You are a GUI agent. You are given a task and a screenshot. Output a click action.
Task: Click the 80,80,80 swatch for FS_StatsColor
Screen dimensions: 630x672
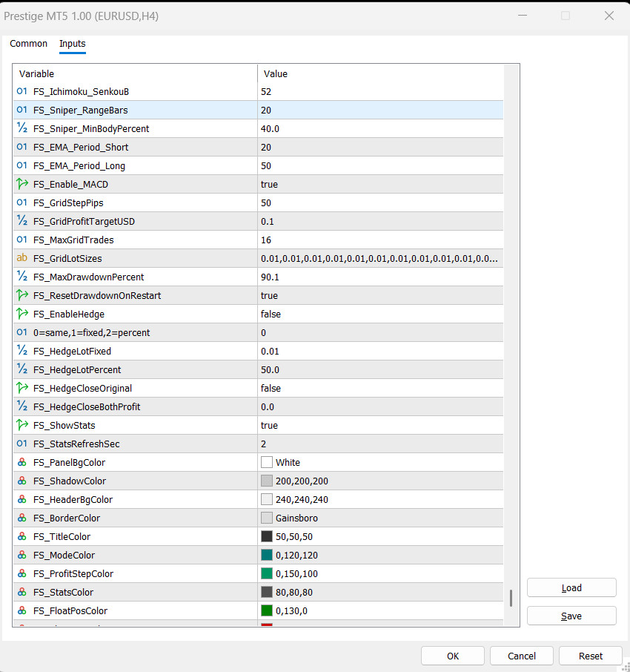click(x=267, y=592)
